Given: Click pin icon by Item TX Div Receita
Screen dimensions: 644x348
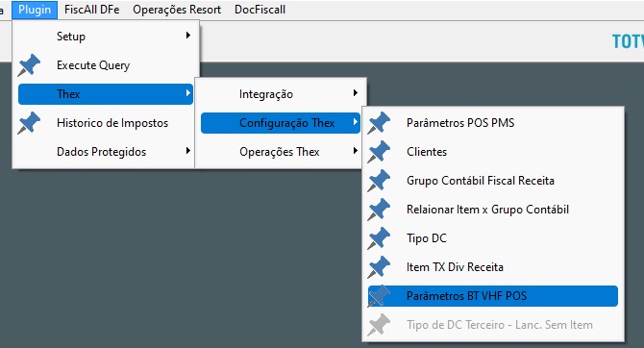Looking at the screenshot, I should (x=379, y=267).
